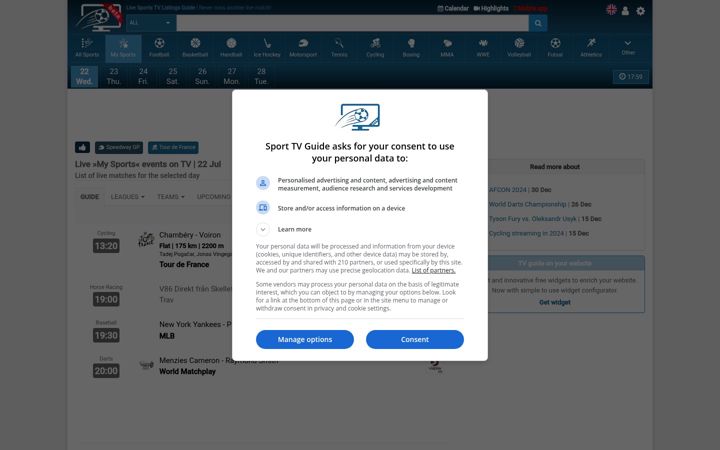Viewport: 720px width, 450px height.
Task: Expand the Other sports dropdown
Action: click(628, 48)
